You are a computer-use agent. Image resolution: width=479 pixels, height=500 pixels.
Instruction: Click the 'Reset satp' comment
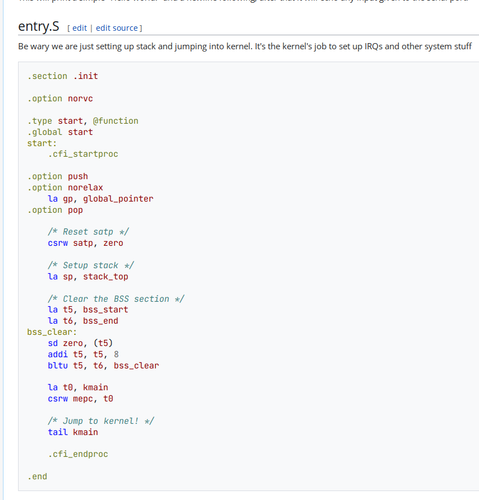click(x=88, y=232)
